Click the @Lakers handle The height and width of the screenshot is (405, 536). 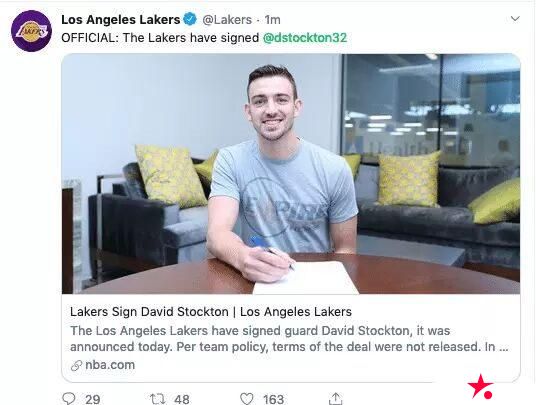click(227, 20)
